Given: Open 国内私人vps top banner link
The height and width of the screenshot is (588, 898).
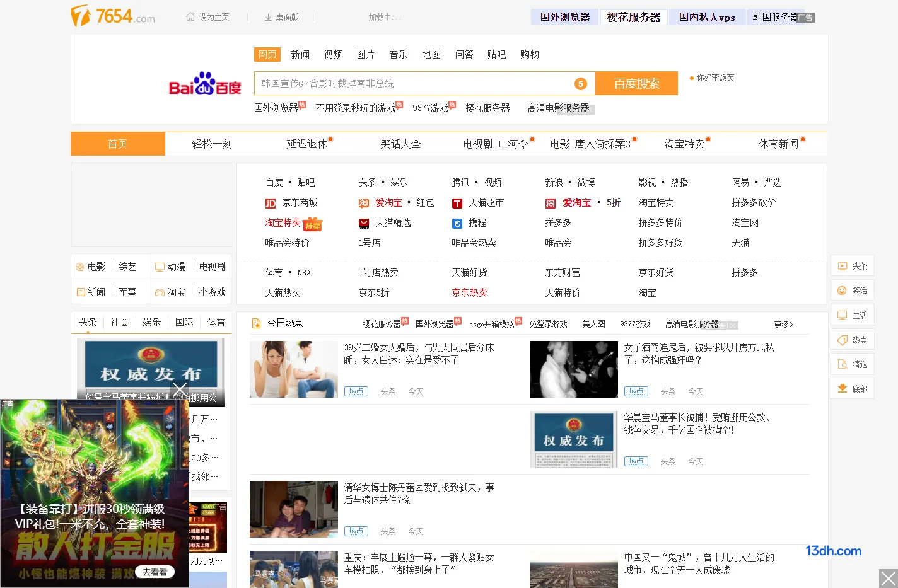Looking at the screenshot, I should [707, 17].
